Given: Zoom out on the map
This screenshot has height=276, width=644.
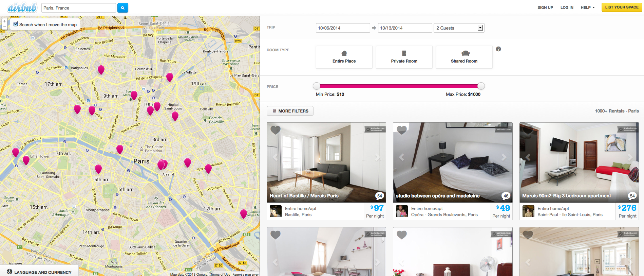Looking at the screenshot, I should pos(5,27).
